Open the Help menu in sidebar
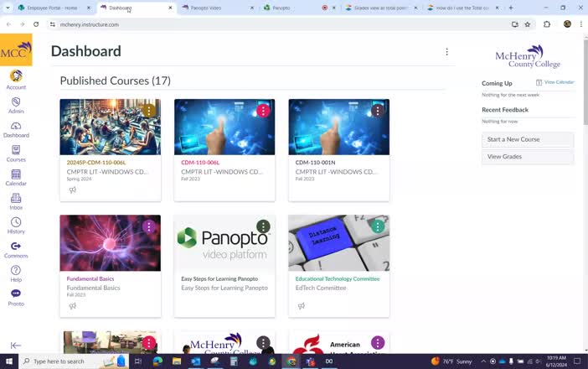Image resolution: width=588 pixels, height=369 pixels. [x=16, y=274]
